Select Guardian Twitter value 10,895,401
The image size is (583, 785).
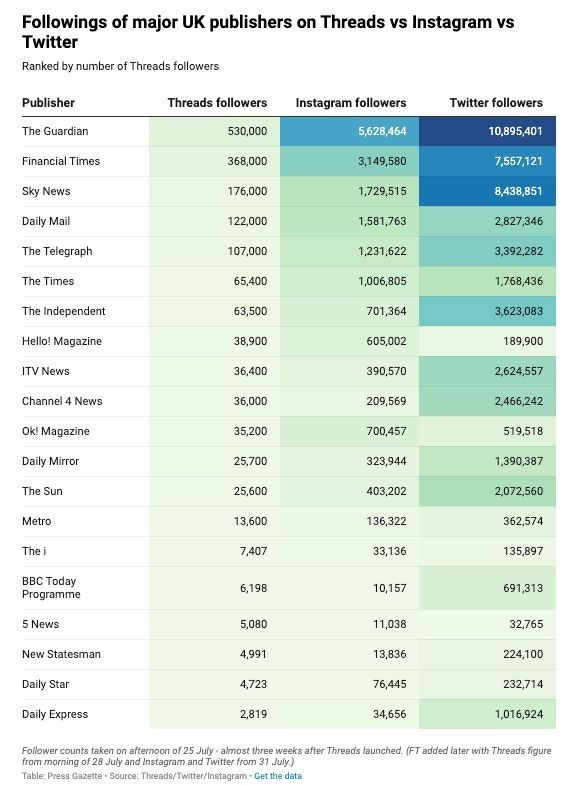[x=515, y=131]
